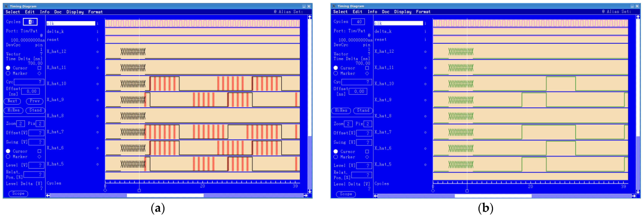Click scroll-down arrow in left window's vertical scrollbar
Screen dimensions: 644x218
pos(310,191)
